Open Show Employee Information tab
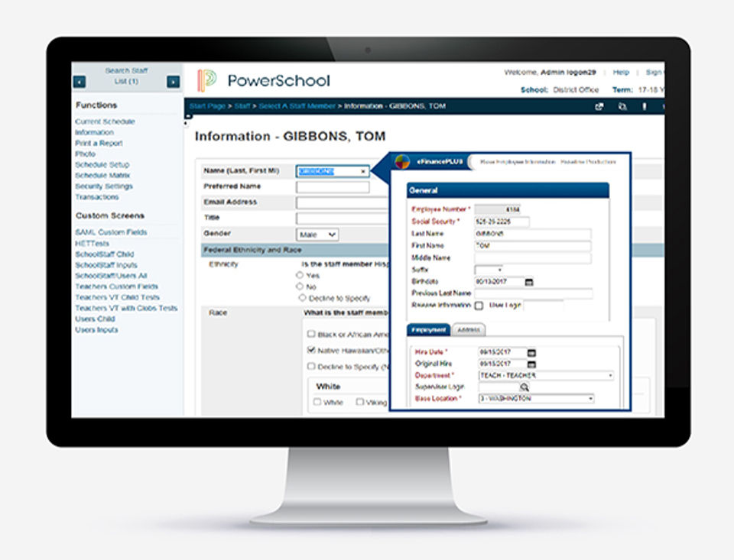This screenshot has height=560, width=734. point(518,162)
